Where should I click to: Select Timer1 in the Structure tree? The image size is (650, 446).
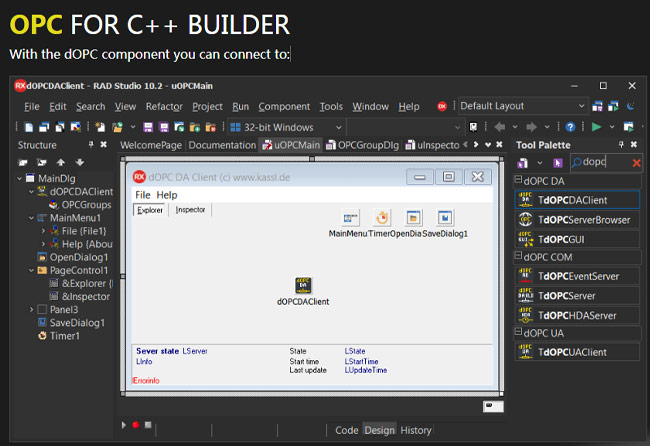click(x=65, y=336)
